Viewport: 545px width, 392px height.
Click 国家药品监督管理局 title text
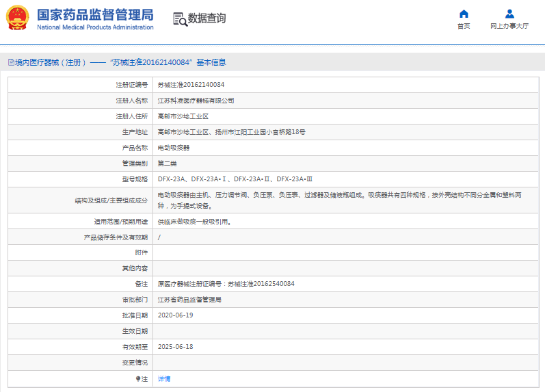95,15
